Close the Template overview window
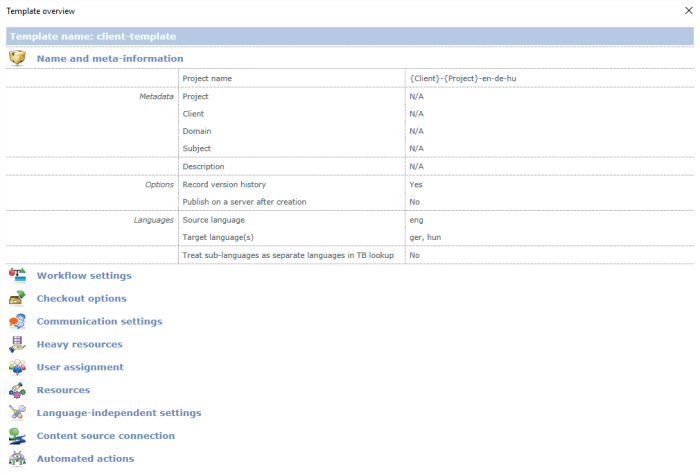 pos(687,10)
